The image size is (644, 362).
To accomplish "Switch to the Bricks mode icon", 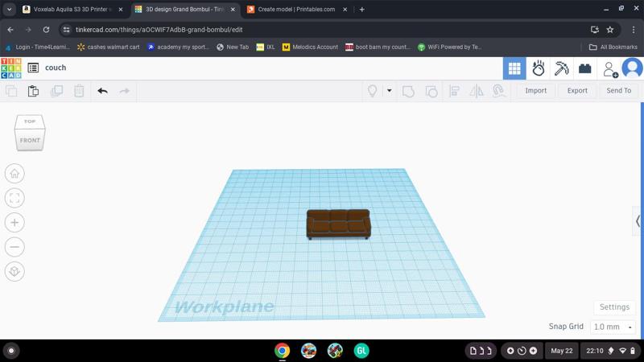I will click(585, 68).
